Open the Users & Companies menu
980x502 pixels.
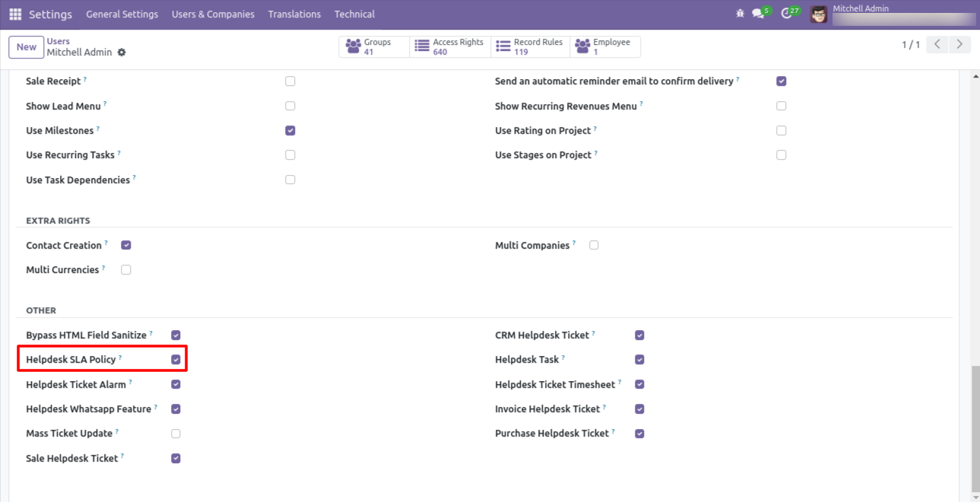pos(214,14)
